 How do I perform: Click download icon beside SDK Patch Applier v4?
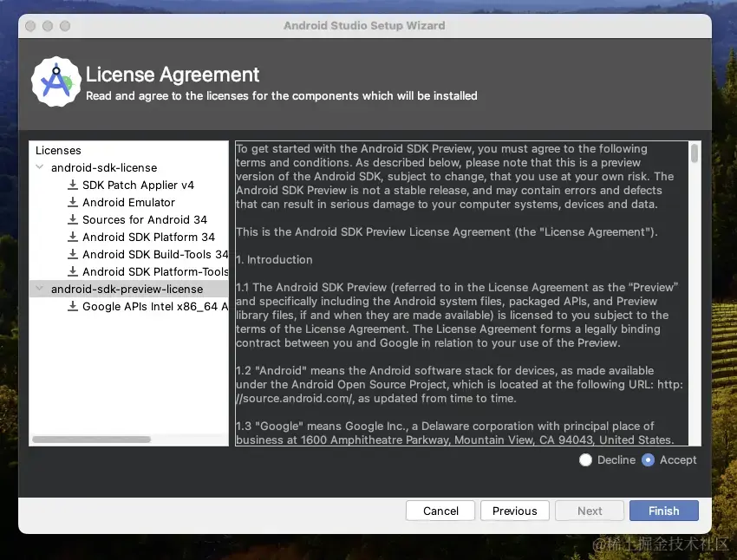(72, 185)
